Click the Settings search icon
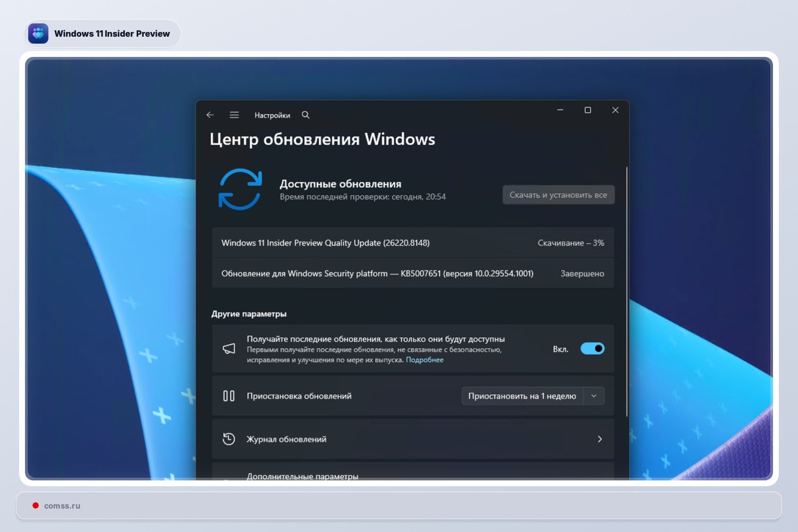This screenshot has width=798, height=532. point(305,115)
